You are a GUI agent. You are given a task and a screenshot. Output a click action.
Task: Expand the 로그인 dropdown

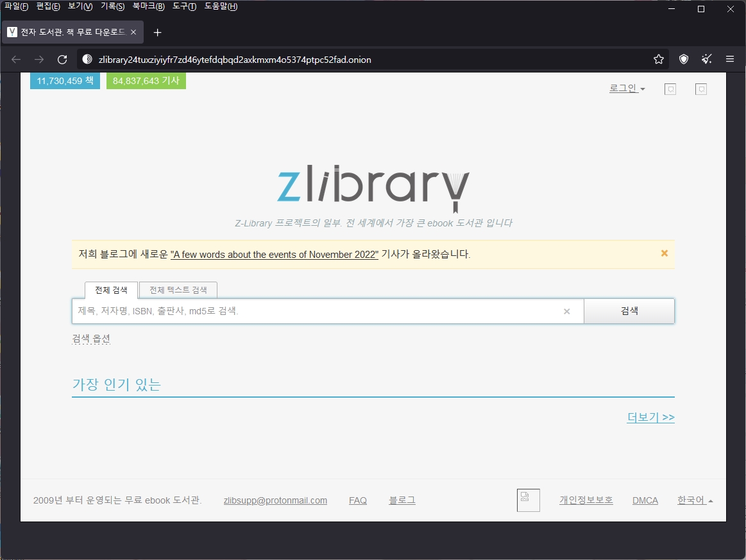(627, 89)
